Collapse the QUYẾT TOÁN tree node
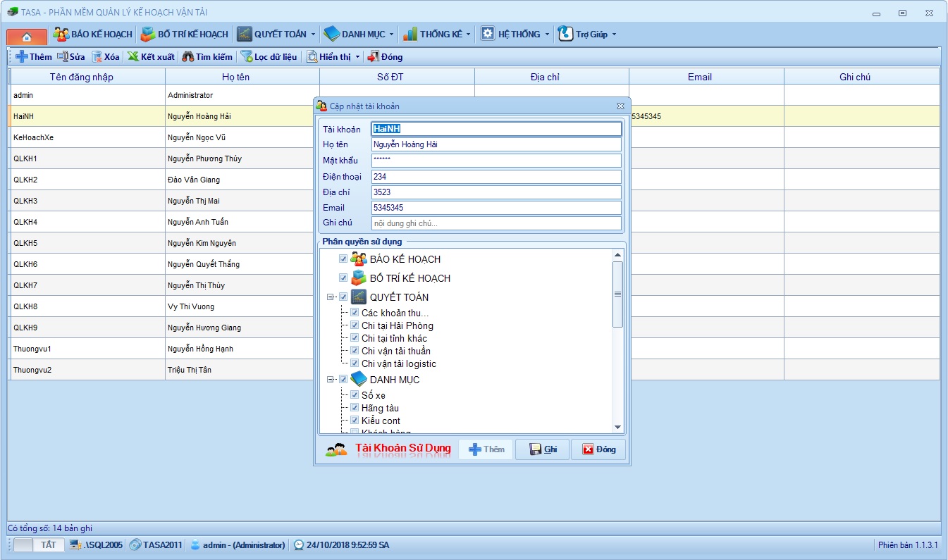Image resolution: width=948 pixels, height=560 pixels. point(330,297)
